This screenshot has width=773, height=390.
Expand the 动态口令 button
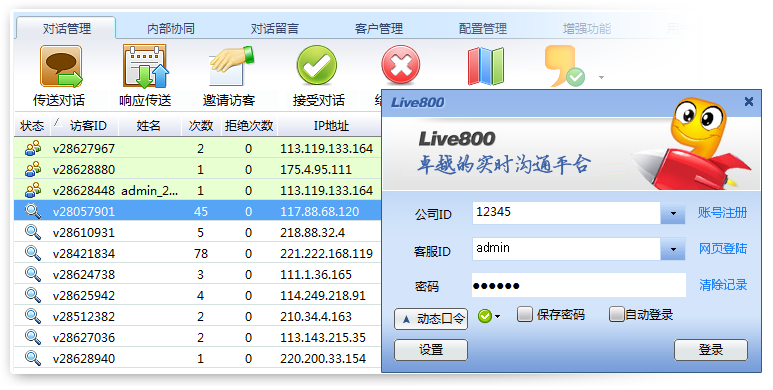pos(431,319)
